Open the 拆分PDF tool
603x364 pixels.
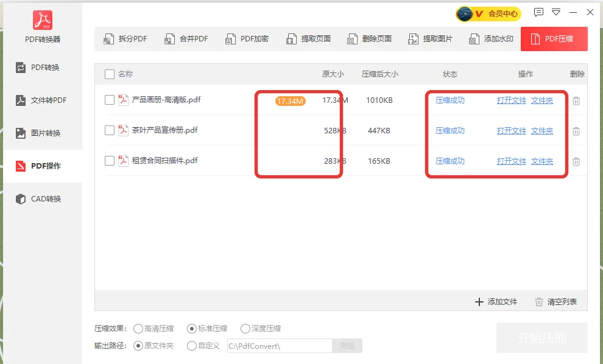[x=125, y=39]
